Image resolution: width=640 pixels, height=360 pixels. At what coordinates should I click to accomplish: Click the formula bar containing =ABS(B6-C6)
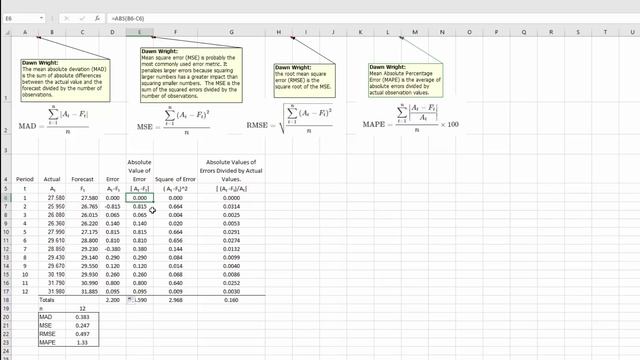click(x=373, y=18)
